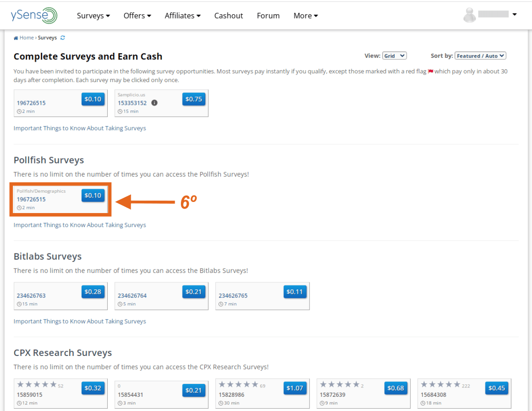The width and height of the screenshot is (532, 411).
Task: Open CPX survey 15684308
Action: [434, 395]
